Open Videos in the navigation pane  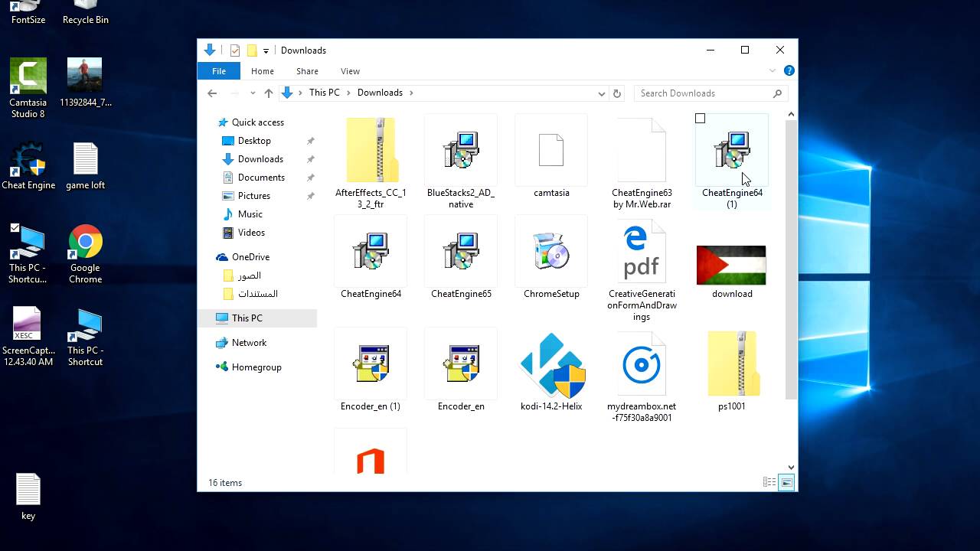(x=251, y=233)
